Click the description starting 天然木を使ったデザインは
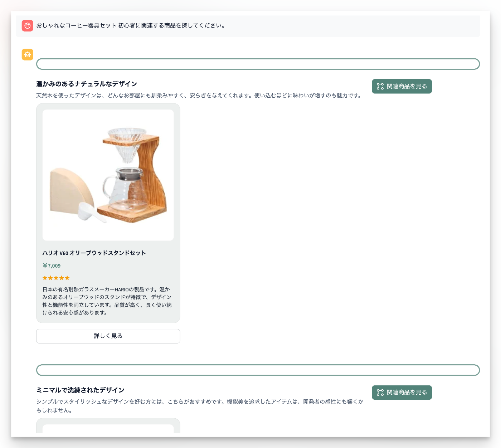Image resolution: width=501 pixels, height=448 pixels. pyautogui.click(x=200, y=96)
